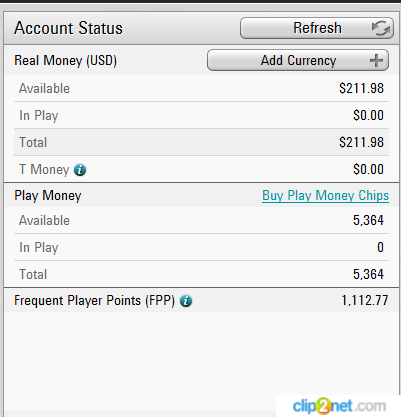Click the Add Currency button

pyautogui.click(x=298, y=60)
